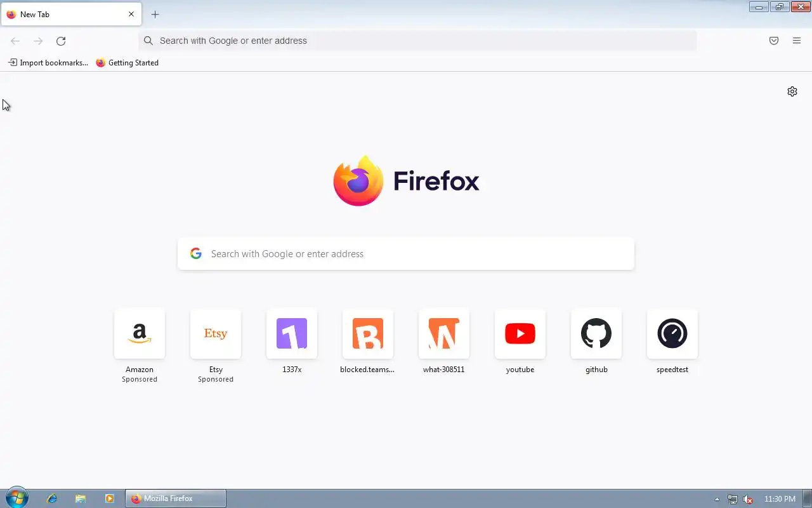Image resolution: width=812 pixels, height=508 pixels.
Task: Close the New Tab tab
Action: [131, 14]
